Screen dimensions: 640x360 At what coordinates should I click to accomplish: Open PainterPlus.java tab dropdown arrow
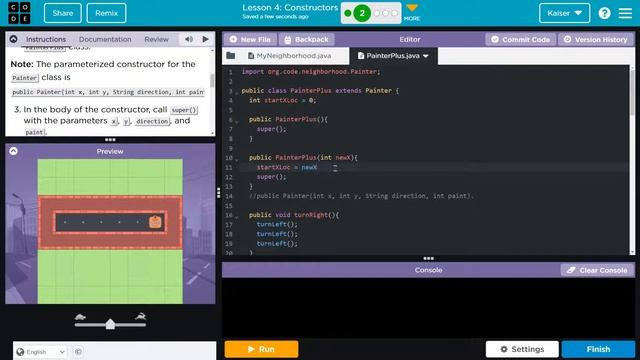[426, 56]
